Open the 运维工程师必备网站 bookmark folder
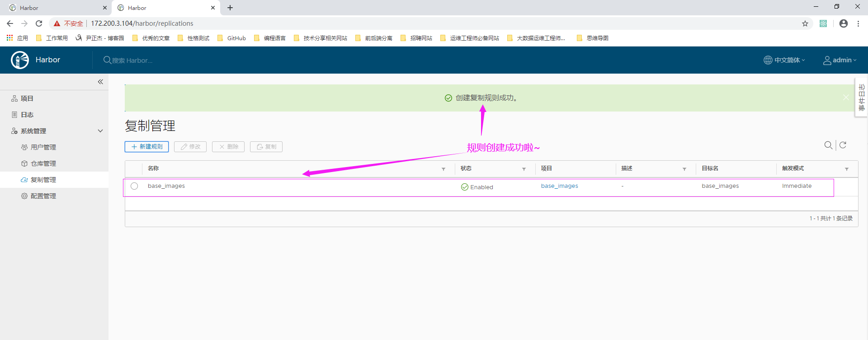Viewport: 868px width, 340px height. (x=470, y=38)
